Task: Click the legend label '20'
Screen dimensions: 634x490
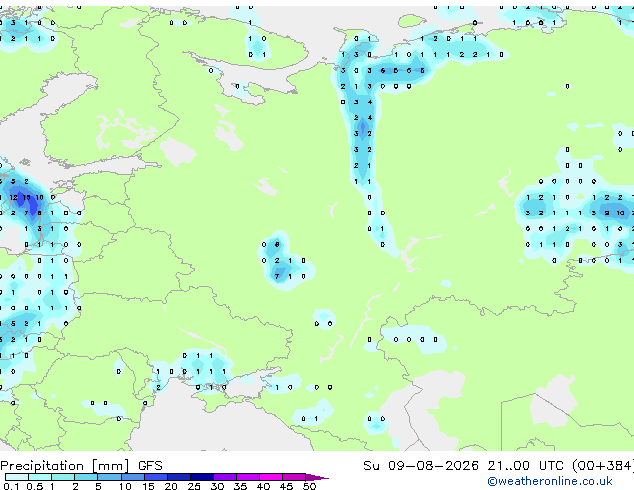Action: (171, 486)
